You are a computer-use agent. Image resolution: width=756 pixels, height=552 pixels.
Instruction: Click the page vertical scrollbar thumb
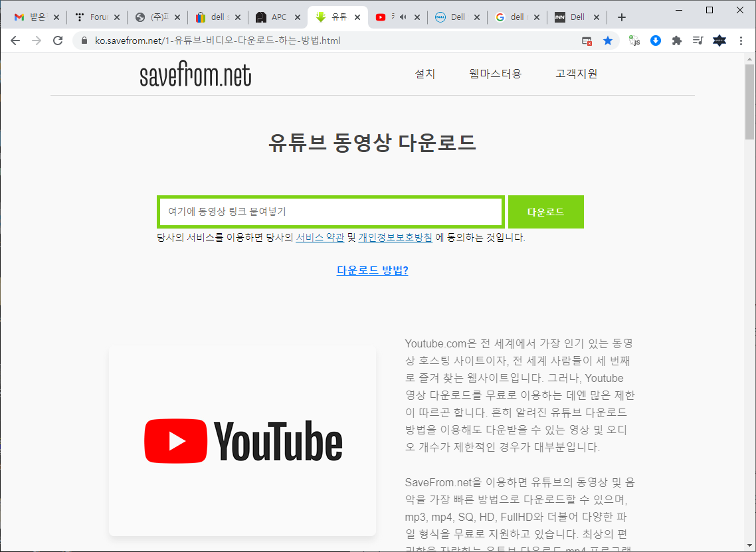click(749, 102)
